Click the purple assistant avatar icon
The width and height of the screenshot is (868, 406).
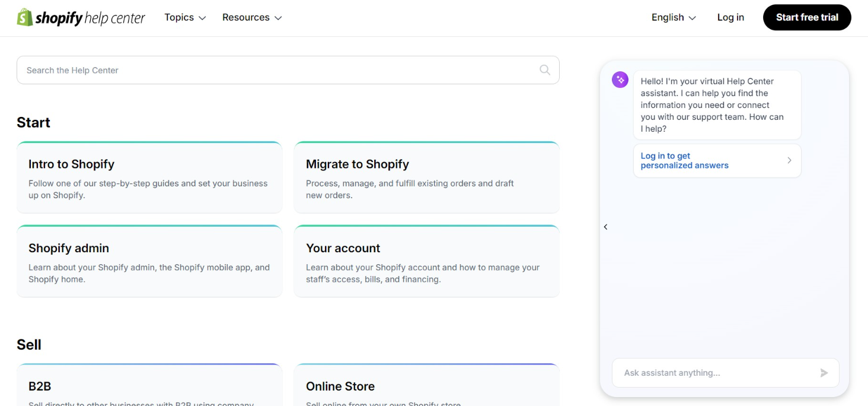(x=620, y=80)
